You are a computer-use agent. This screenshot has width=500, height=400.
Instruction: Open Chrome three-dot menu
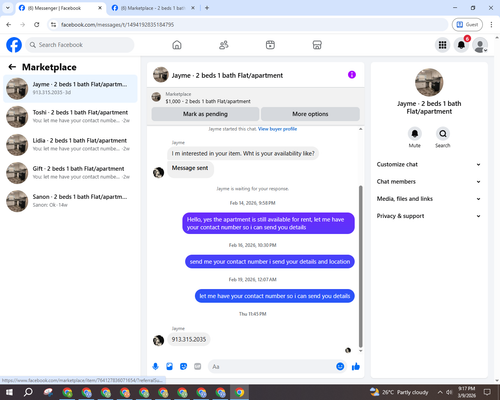point(491,24)
